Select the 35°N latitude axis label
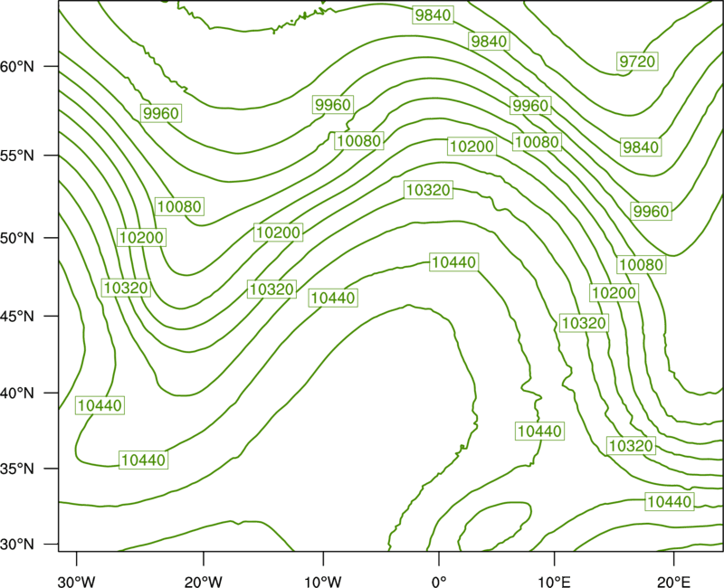This screenshot has width=724, height=588. 17,469
